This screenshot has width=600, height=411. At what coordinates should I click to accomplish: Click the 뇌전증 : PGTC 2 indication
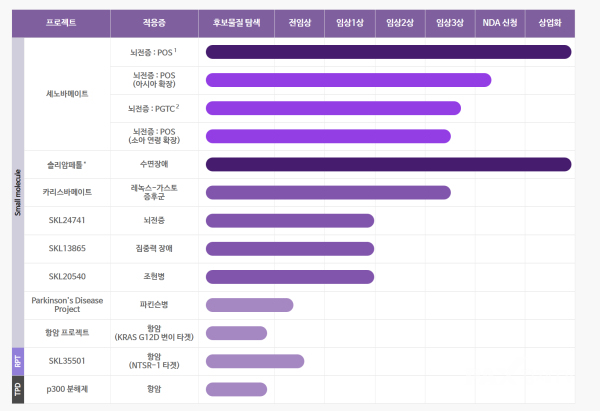(153, 108)
